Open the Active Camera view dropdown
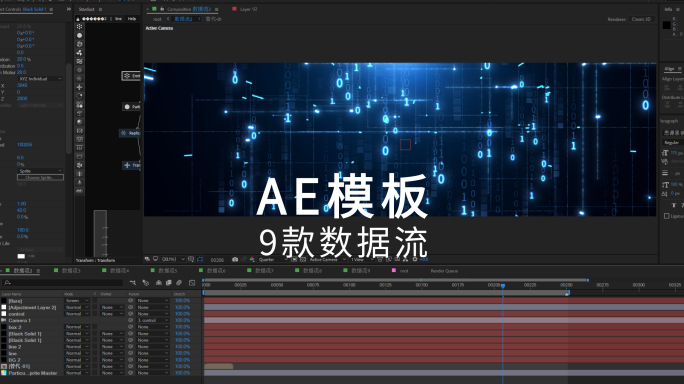Viewport: 684px width, 384px height. (x=327, y=259)
